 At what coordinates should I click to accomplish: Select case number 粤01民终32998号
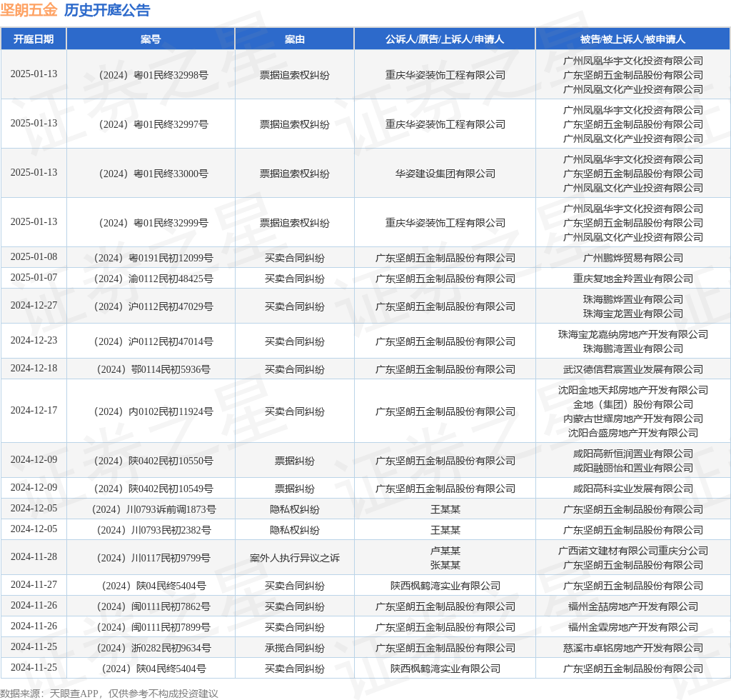tap(153, 75)
